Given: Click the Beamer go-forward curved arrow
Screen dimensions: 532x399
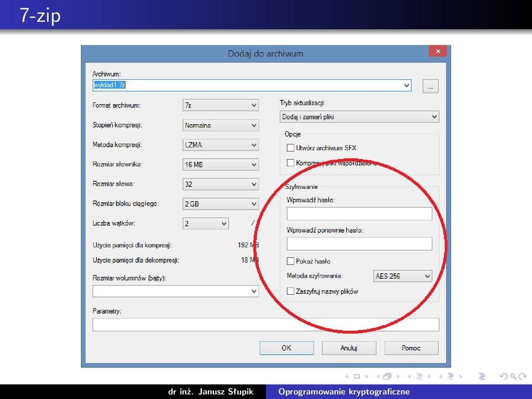Looking at the screenshot, I should point(523,376).
